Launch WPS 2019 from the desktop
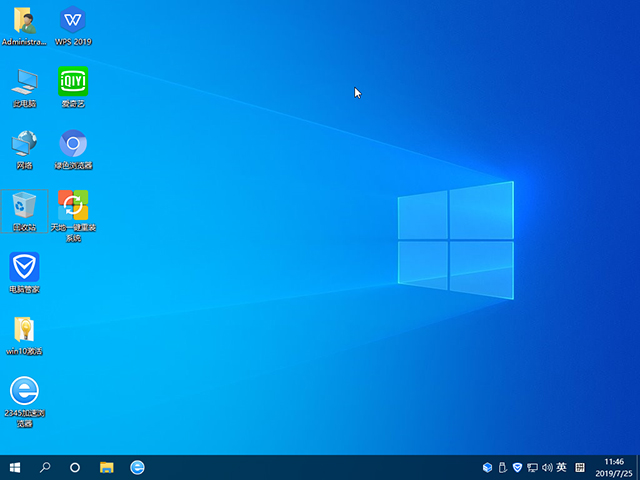 coord(73,26)
